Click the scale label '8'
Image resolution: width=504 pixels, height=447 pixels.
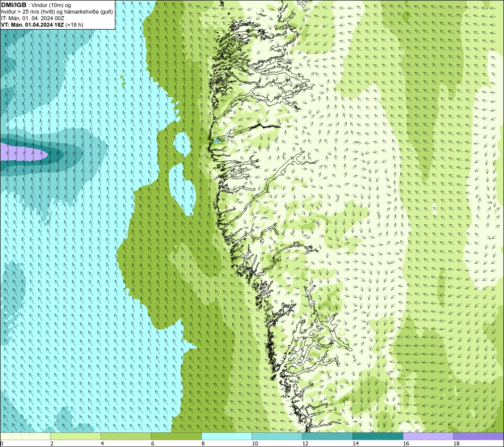point(203,443)
